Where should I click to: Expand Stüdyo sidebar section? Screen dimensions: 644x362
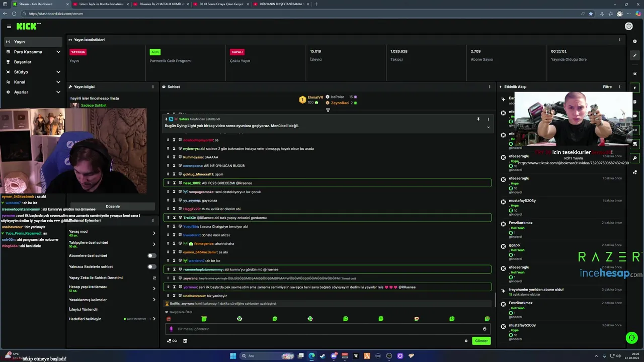click(x=58, y=72)
